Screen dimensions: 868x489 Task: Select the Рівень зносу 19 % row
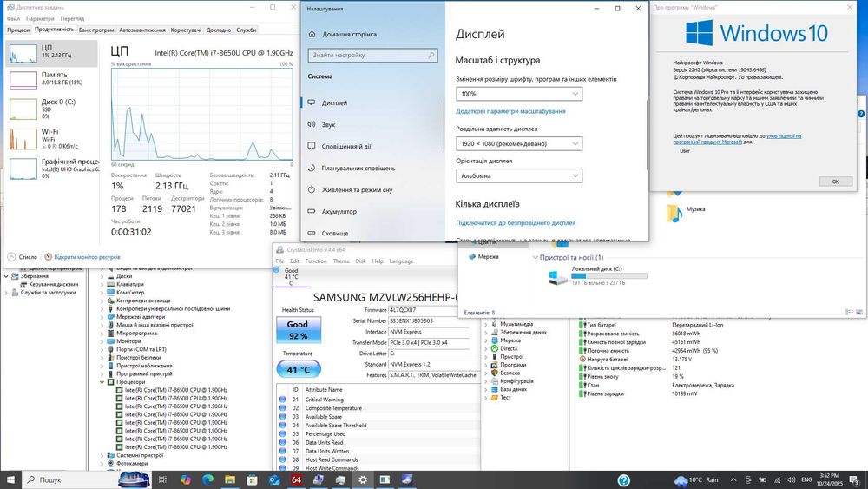click(x=658, y=377)
